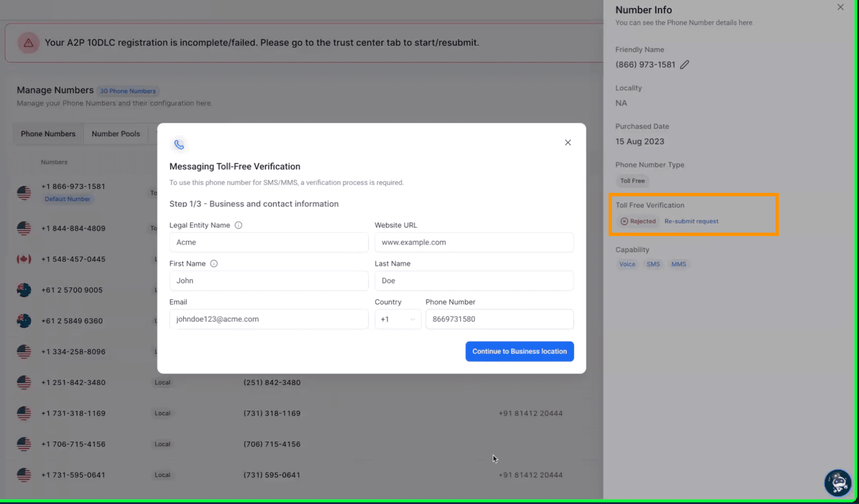Select number +61 2 5700 9005
Screen dimensions: 859x504
pyautogui.click(x=72, y=290)
